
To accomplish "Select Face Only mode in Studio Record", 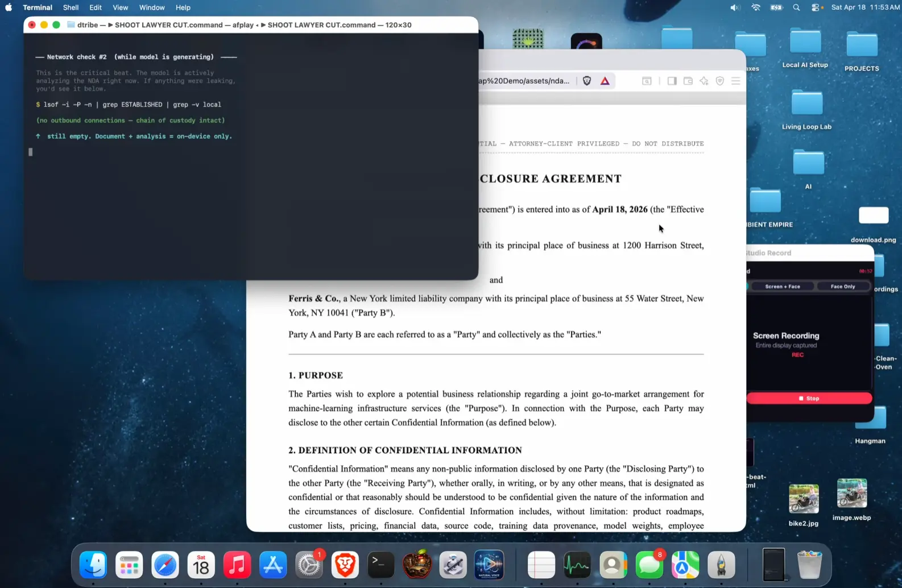I will (x=842, y=287).
